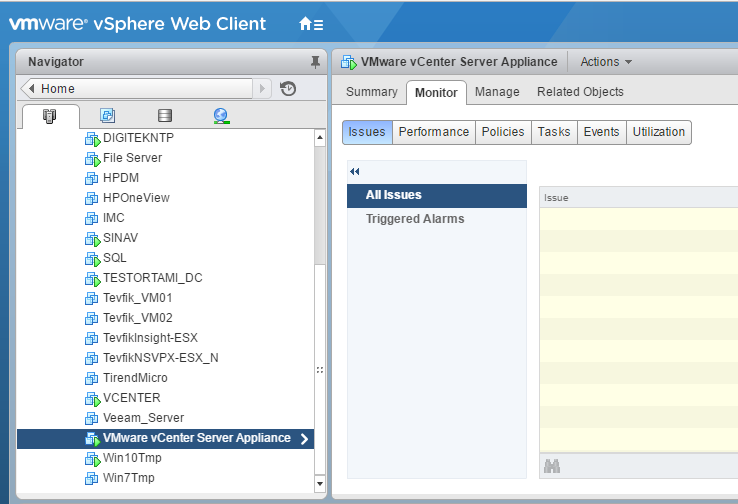Select the Issues sub-tab

click(367, 132)
